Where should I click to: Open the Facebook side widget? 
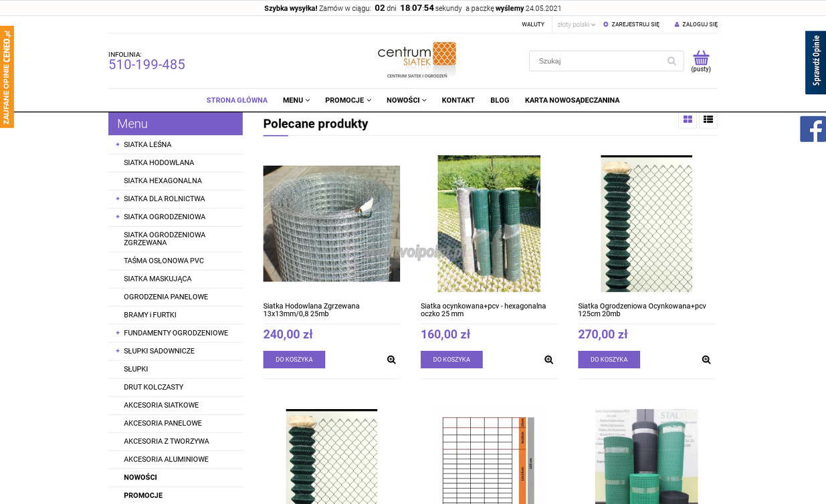click(x=813, y=129)
